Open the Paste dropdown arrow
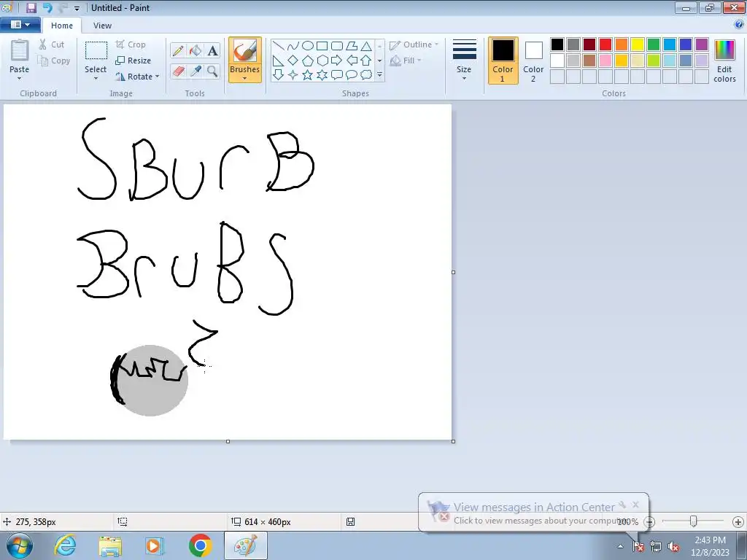Screen dimensions: 747x560 click(x=20, y=79)
